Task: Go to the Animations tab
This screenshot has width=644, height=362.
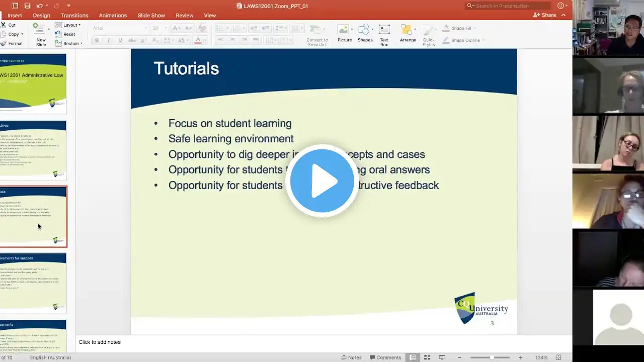Action: [x=113, y=16]
